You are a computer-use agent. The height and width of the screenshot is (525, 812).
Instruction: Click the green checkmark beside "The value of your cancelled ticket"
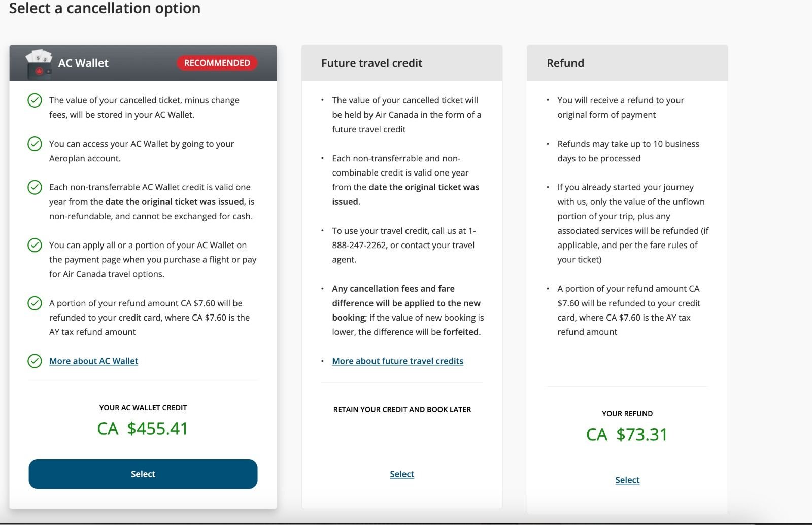(35, 100)
